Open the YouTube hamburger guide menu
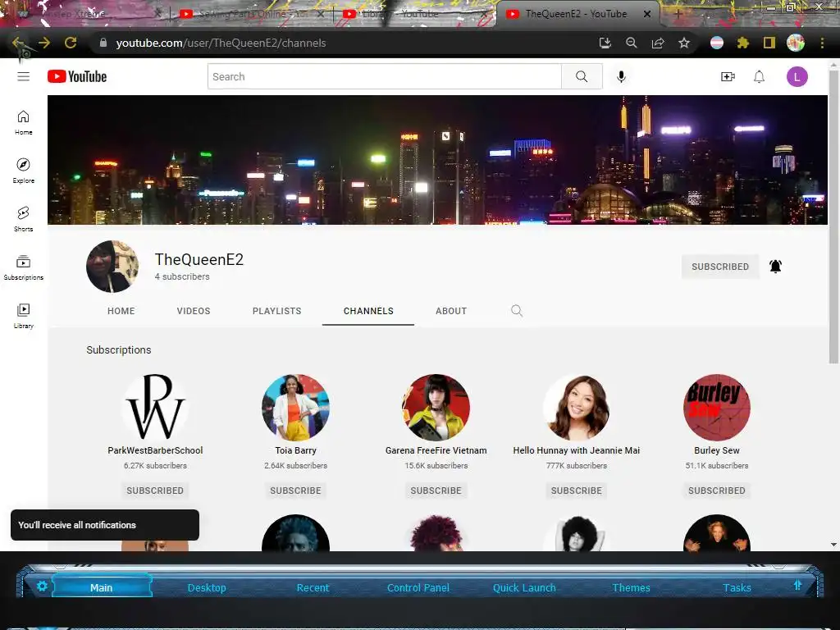Screen dimensions: 840x630 [x=23, y=76]
